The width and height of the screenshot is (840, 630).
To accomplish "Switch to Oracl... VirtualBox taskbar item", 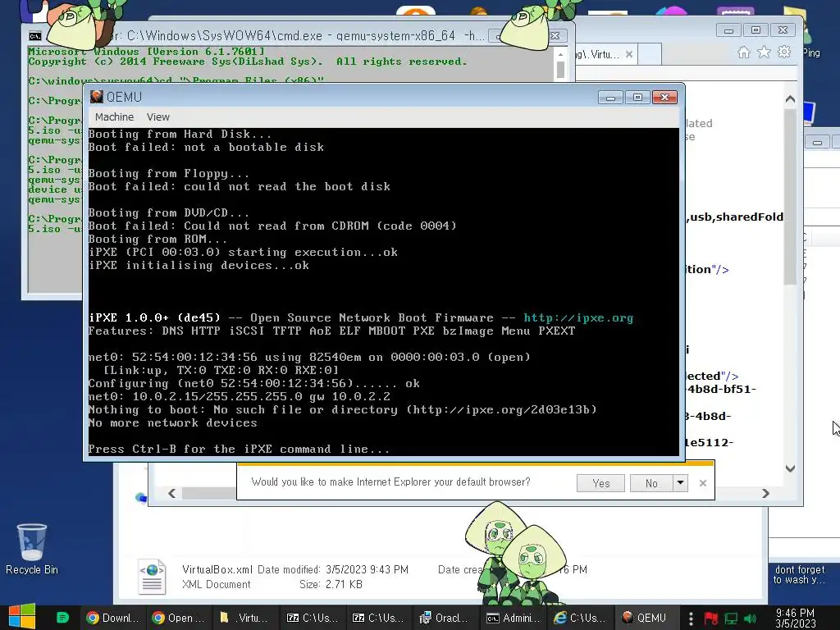I will pos(444,618).
